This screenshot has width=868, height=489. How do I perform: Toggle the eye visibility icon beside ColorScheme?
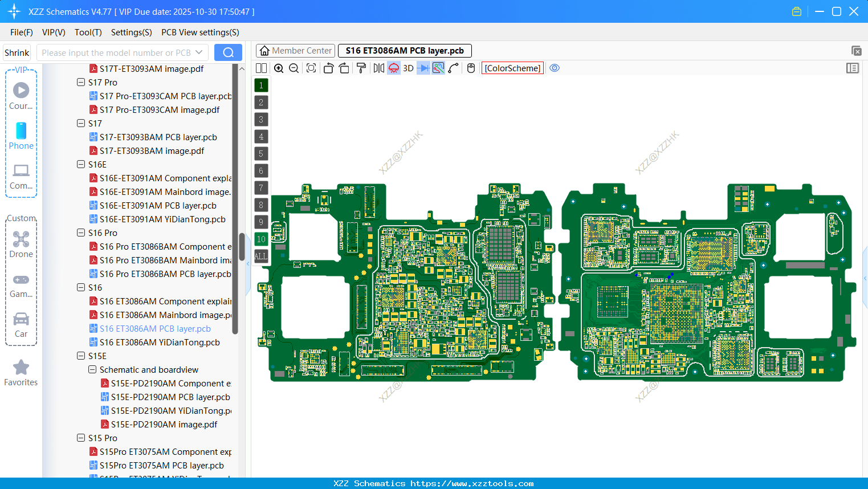555,68
